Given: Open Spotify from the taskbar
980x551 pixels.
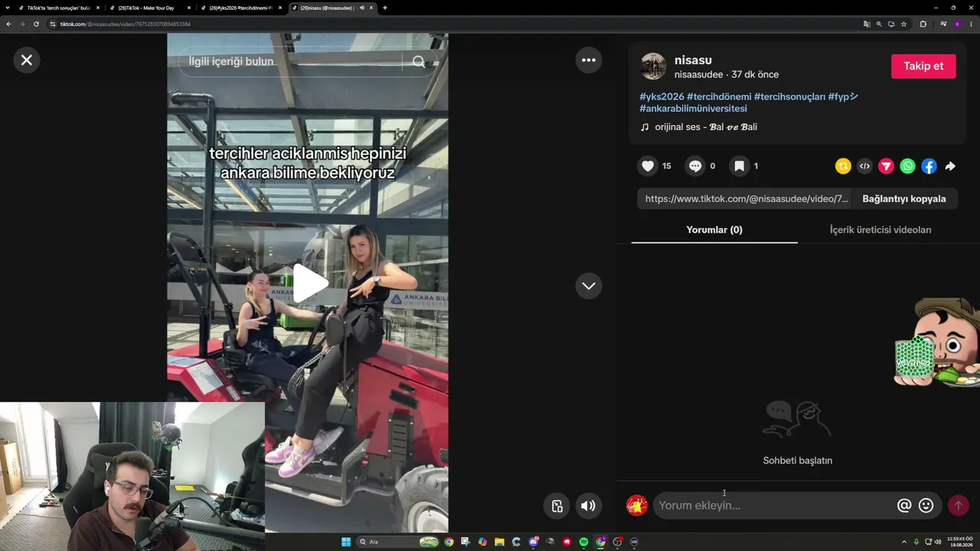Looking at the screenshot, I should coord(583,542).
